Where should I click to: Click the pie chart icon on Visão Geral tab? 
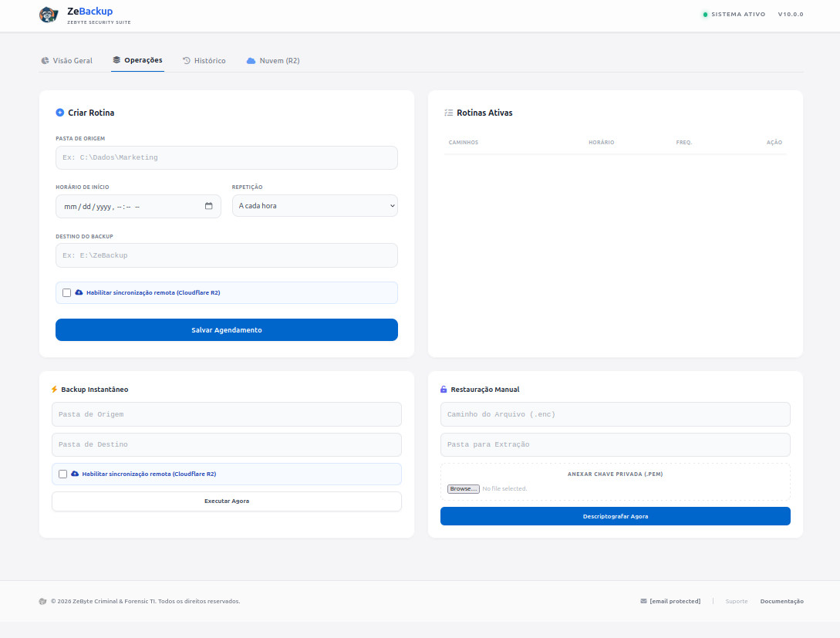point(45,60)
